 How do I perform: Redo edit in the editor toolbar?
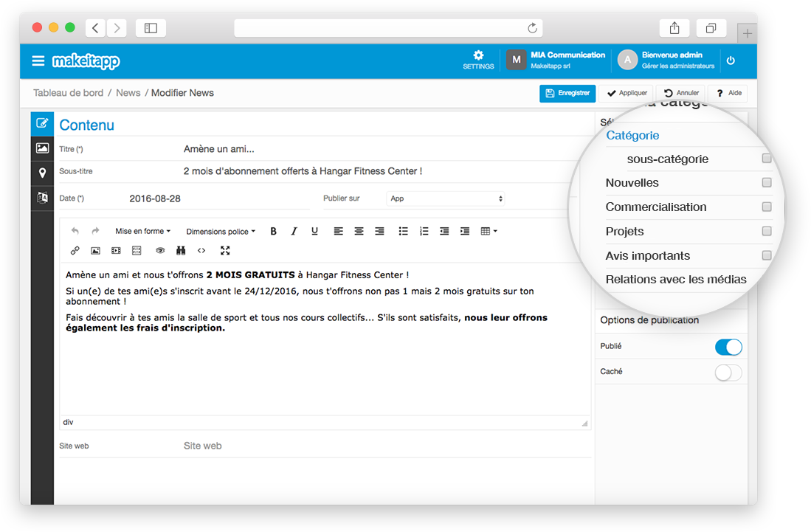click(95, 231)
